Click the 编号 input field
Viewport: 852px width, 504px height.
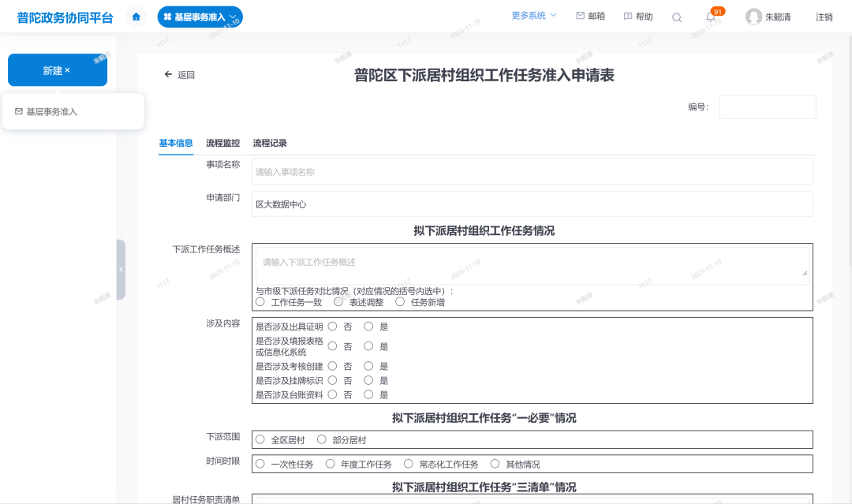767,106
